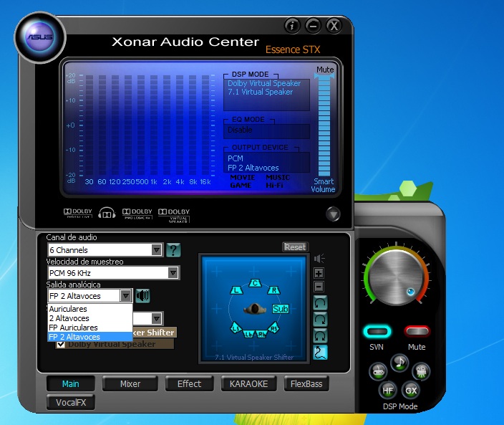Choose 2 Altavoces from output list
504x425 pixels.
coord(90,318)
